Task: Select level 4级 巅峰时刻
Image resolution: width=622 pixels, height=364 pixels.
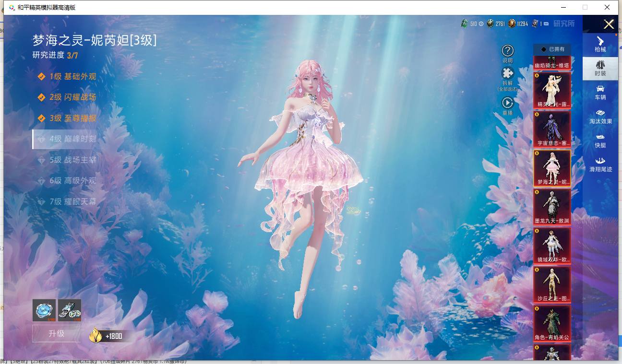Action: coord(65,139)
